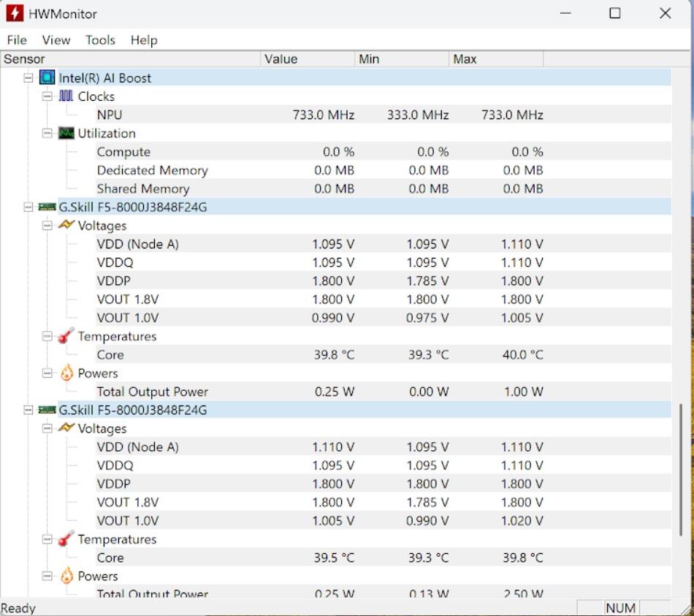The width and height of the screenshot is (694, 616).
Task: Collapse the second G.Skill memory node
Action: coord(28,410)
